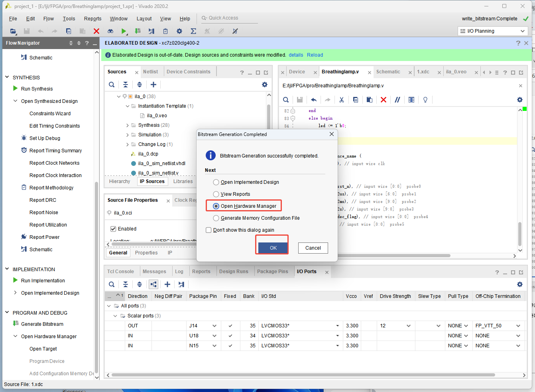This screenshot has width=535, height=392.
Task: Click the Reload link in banner
Action: pos(315,55)
